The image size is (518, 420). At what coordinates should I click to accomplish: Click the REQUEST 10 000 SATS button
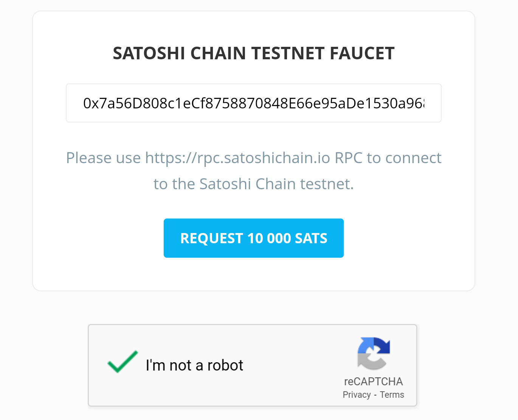coord(254,238)
